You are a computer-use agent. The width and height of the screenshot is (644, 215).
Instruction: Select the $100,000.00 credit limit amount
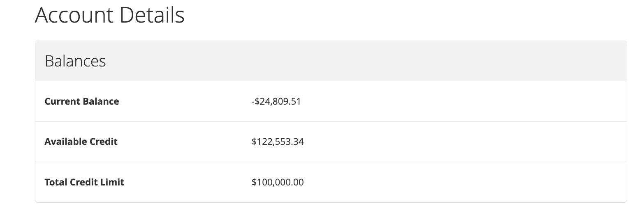(278, 182)
